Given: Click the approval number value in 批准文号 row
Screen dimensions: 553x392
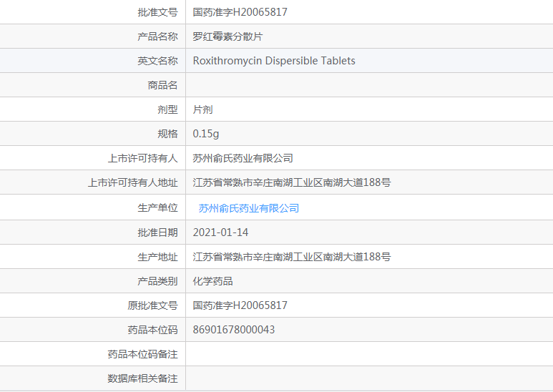Looking at the screenshot, I should (x=240, y=12).
